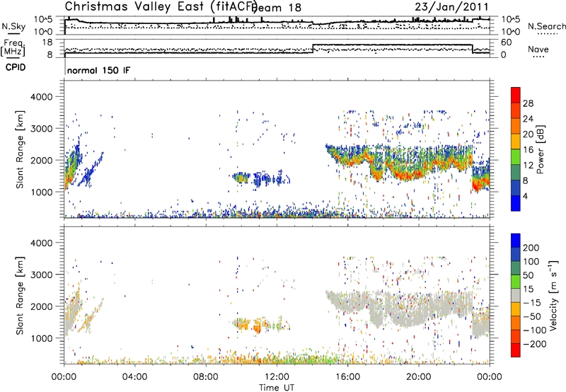Click the 60 label on Nave axis

[507, 42]
